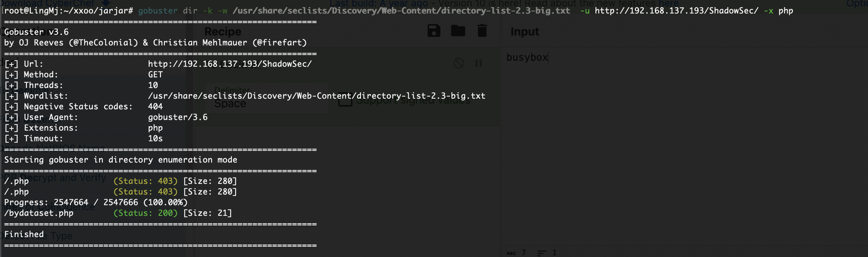Disable the To Decimal operation via the ban icon

click(x=459, y=63)
